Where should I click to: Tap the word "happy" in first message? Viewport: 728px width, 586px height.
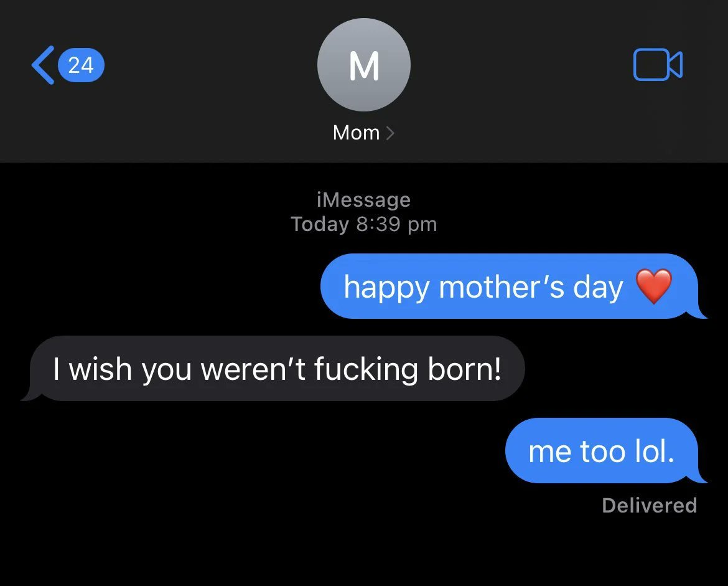[x=386, y=288]
